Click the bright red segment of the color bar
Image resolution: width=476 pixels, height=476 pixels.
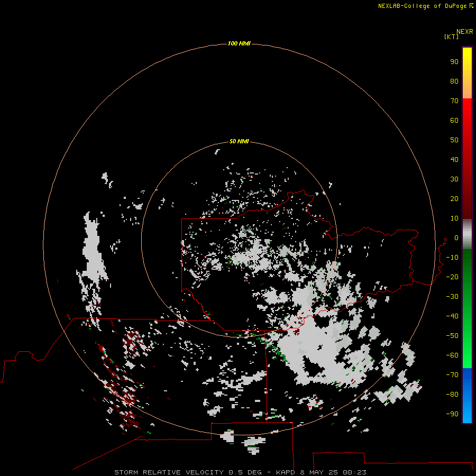pos(467,158)
